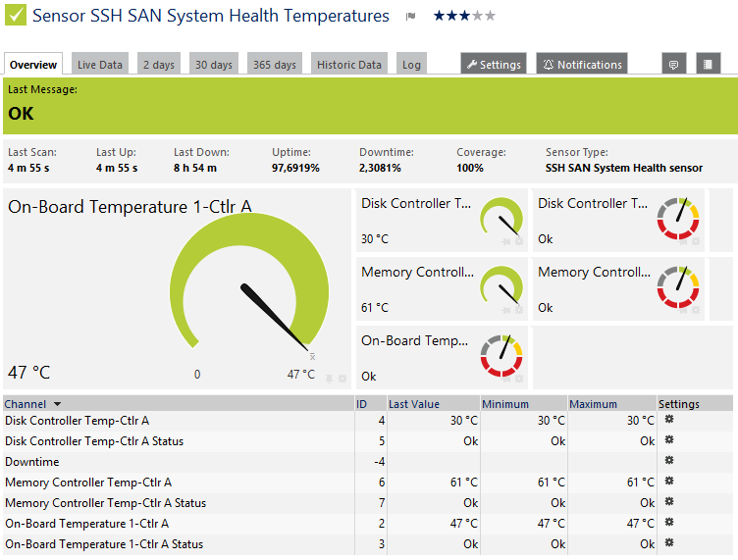Select the Disk Controller Ok status gauge tile
Screen dimensions: 738x560
618,221
